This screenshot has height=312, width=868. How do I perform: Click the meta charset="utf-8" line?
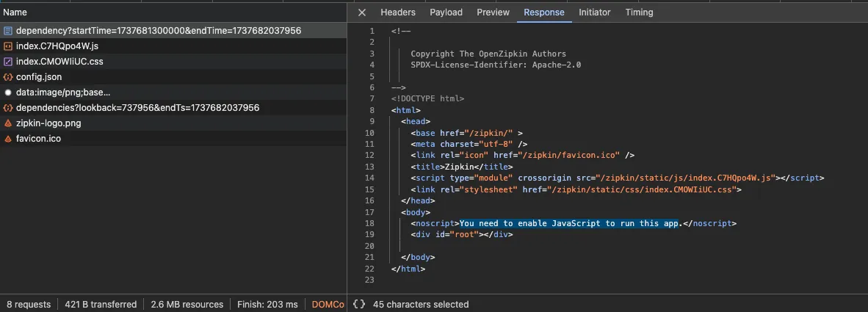point(469,145)
